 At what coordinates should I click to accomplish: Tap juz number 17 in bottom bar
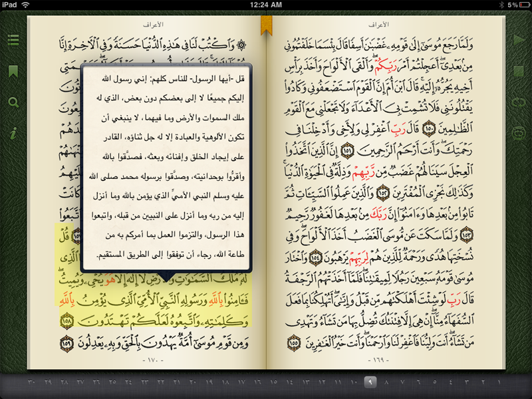[x=241, y=382]
